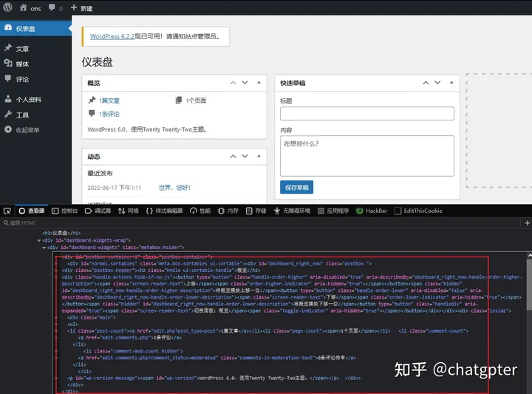Image resolution: width=532 pixels, height=394 pixels.
Task: Open the HackBar devtools tab
Action: point(372,211)
